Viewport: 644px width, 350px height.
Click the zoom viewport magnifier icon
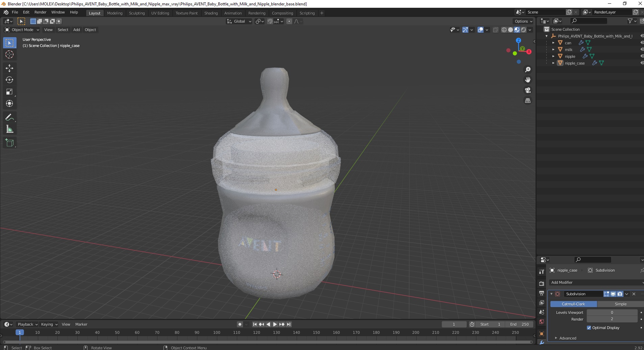click(528, 70)
